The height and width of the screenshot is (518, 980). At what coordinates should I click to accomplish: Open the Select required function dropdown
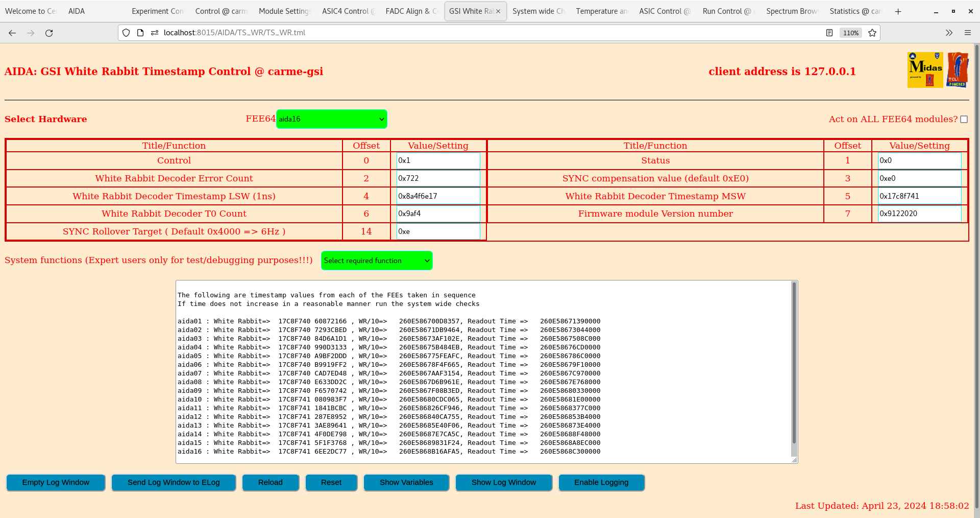377,261
